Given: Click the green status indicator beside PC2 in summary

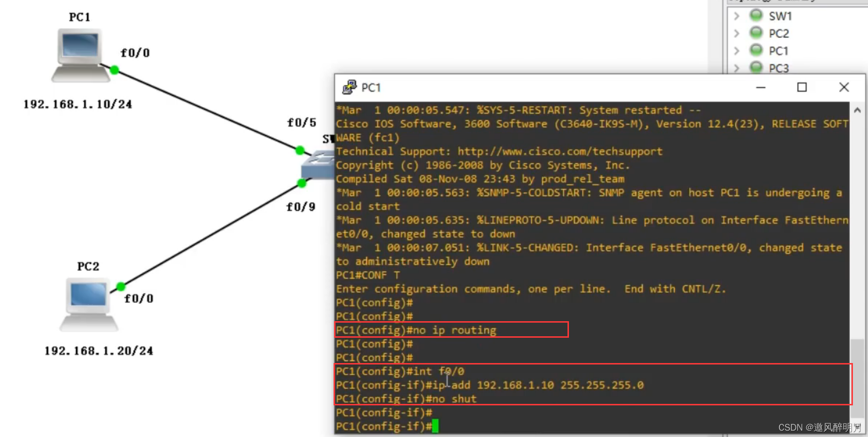Looking at the screenshot, I should click(x=756, y=33).
